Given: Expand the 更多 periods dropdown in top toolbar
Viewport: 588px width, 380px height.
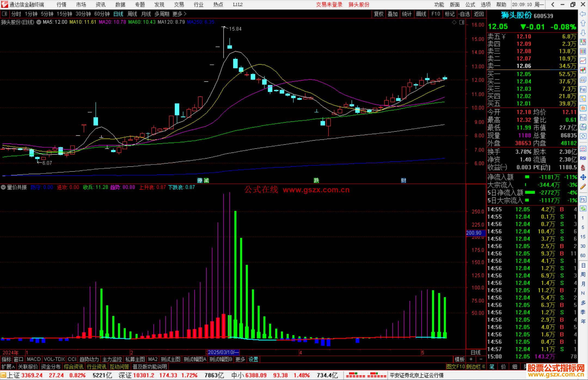Looking at the screenshot, I should pos(179,14).
